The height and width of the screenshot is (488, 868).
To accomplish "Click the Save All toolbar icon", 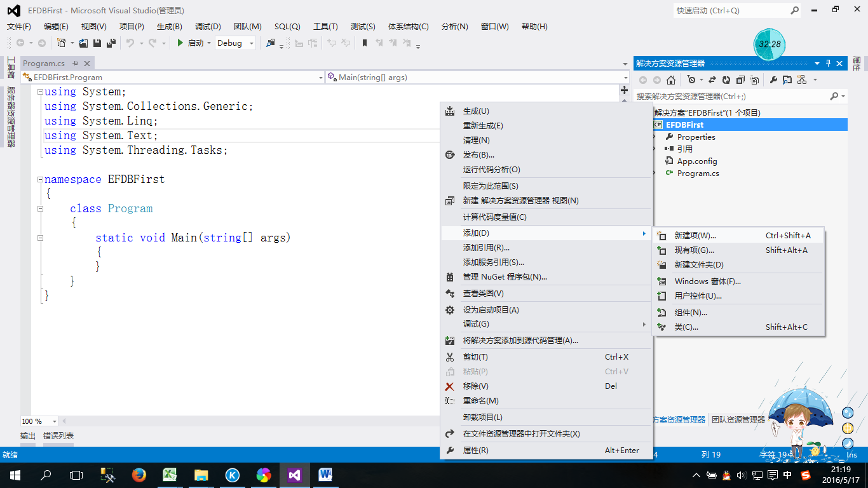I will 111,43.
